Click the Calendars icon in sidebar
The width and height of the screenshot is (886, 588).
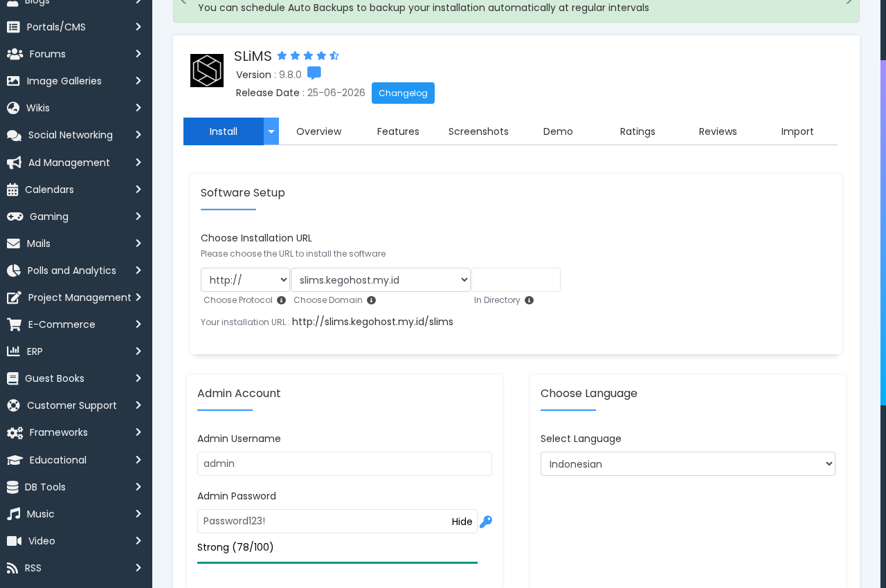point(12,190)
